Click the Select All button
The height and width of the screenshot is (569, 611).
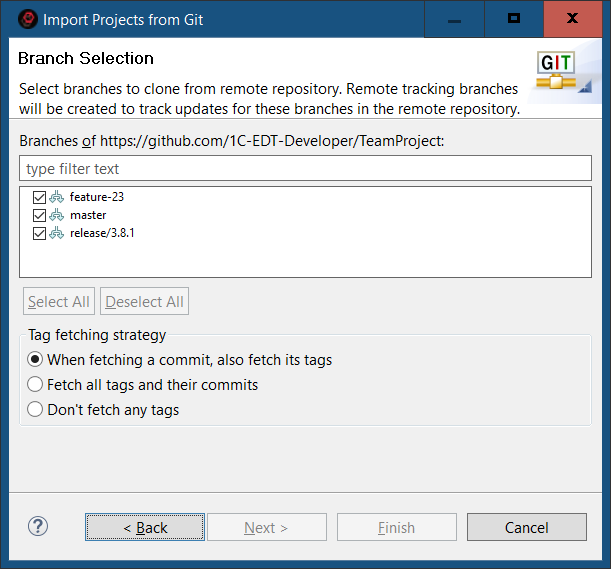click(x=59, y=302)
